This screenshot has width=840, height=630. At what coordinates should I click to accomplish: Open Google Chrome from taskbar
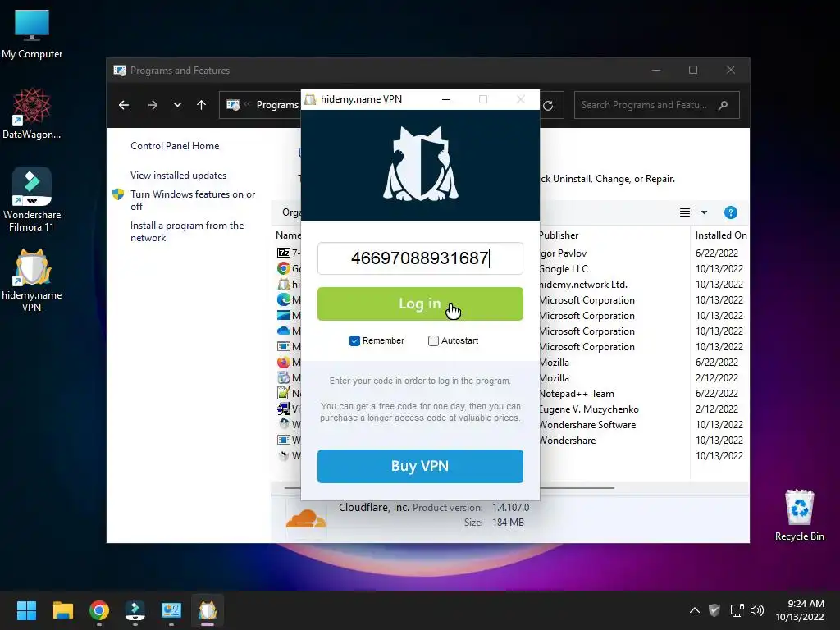(x=99, y=610)
